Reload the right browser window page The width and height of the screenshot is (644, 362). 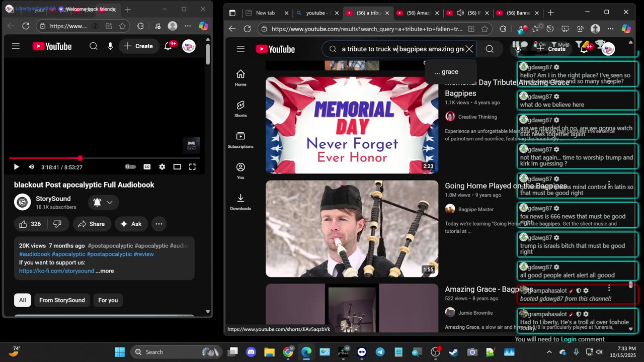247,29
